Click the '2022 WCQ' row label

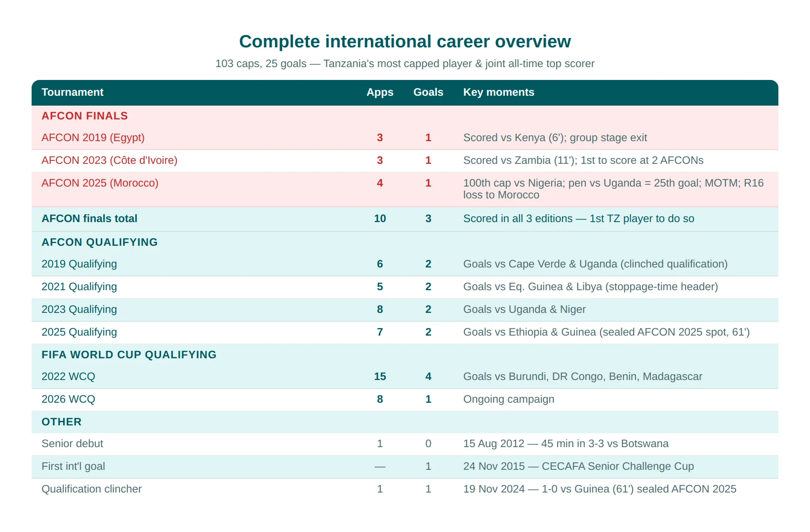pyautogui.click(x=68, y=377)
